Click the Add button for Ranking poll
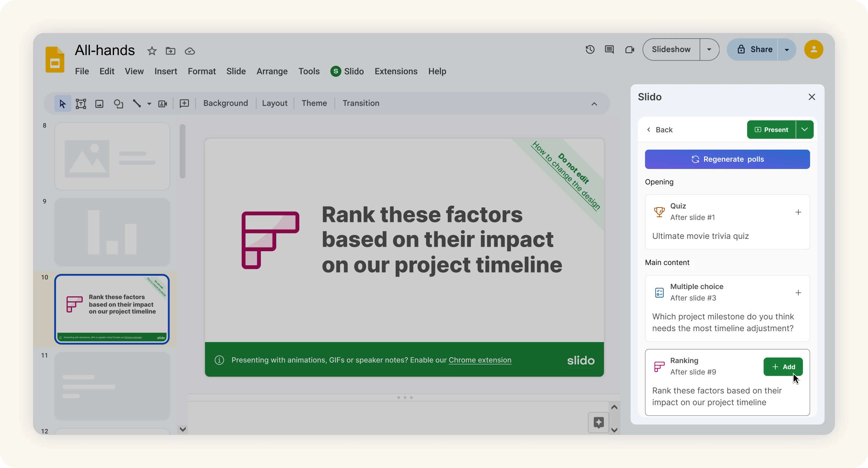868x468 pixels. pyautogui.click(x=783, y=366)
